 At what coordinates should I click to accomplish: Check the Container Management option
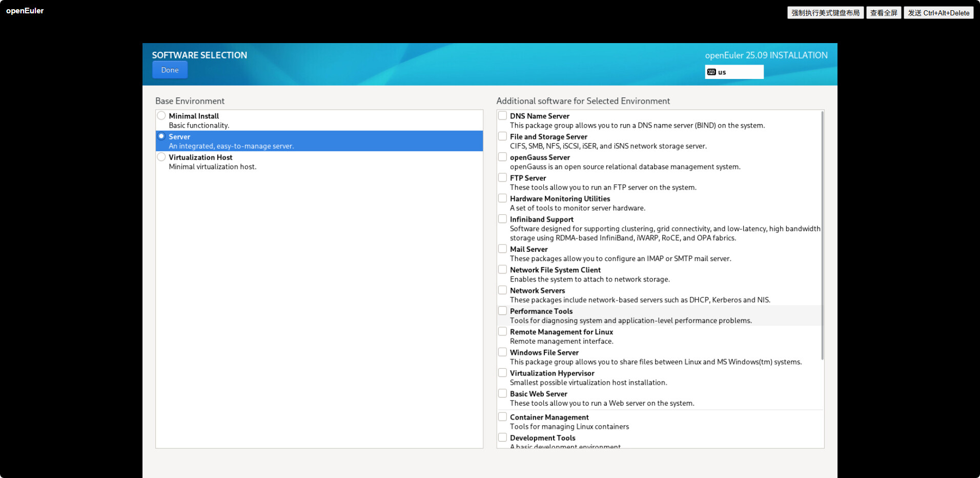pos(503,417)
